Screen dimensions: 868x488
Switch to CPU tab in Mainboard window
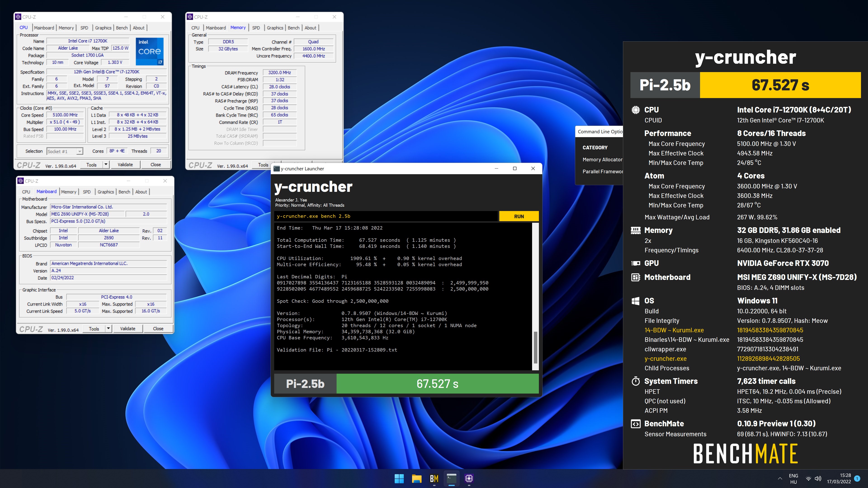(x=26, y=192)
